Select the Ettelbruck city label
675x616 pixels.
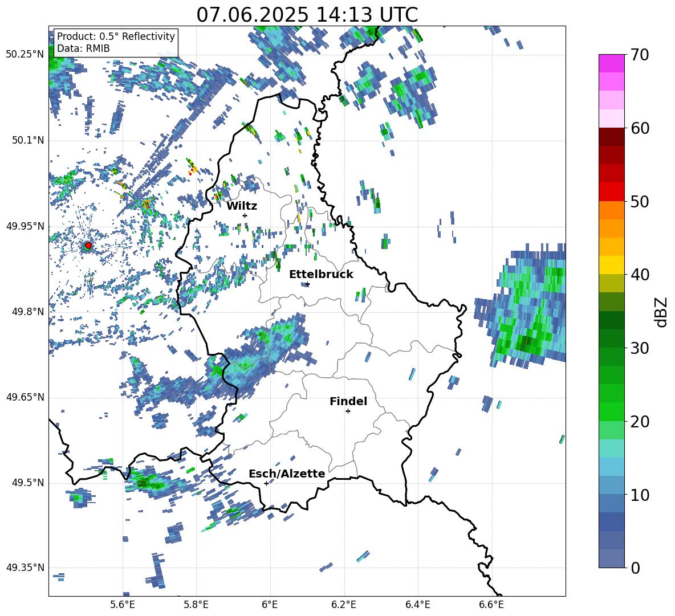pos(321,275)
